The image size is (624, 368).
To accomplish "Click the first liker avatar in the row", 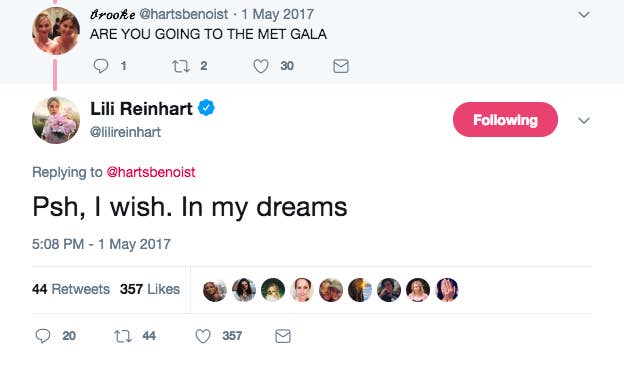I will 214,290.
